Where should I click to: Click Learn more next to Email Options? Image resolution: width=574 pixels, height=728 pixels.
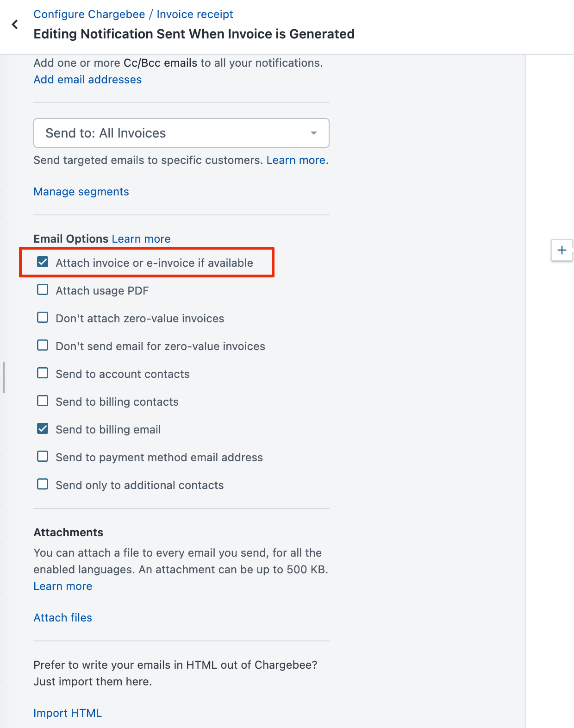point(141,239)
